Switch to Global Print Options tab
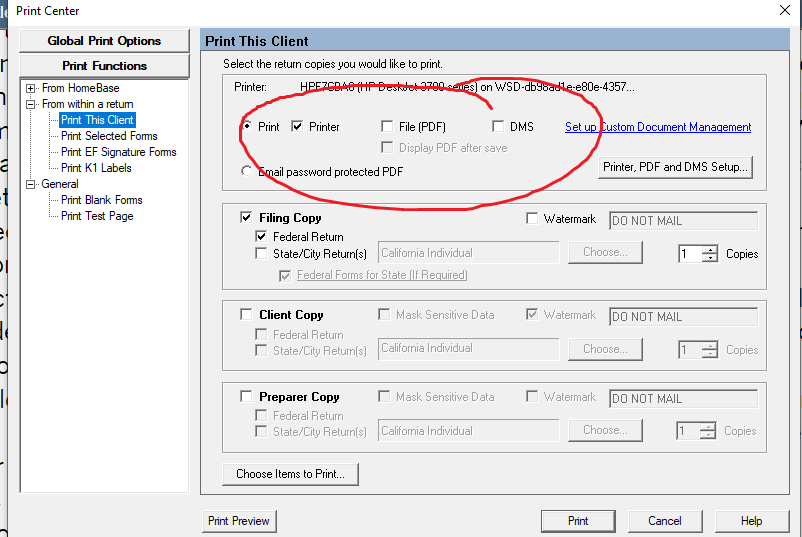This screenshot has width=802, height=537. 104,41
